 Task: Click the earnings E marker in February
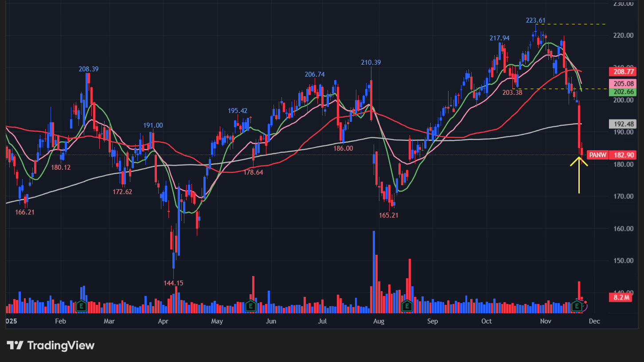click(x=81, y=305)
